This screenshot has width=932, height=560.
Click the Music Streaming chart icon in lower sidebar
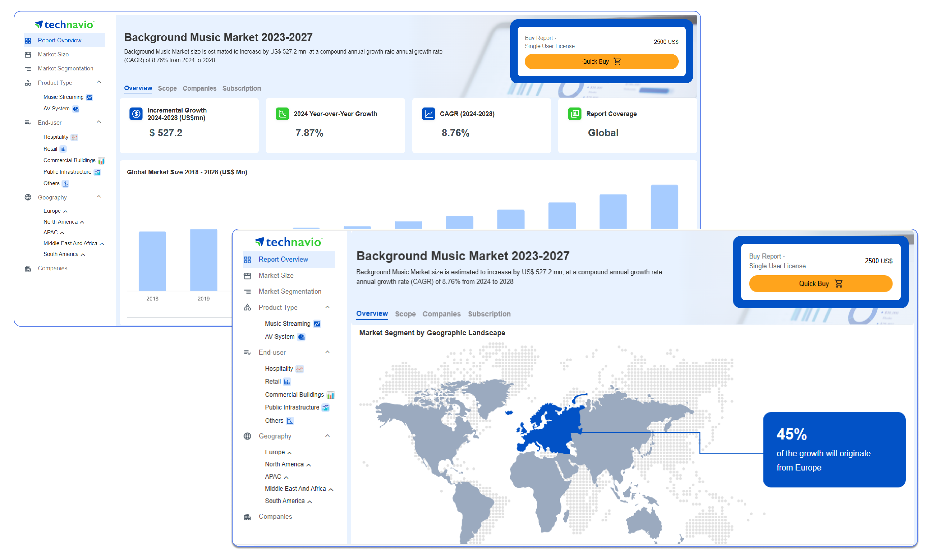[x=317, y=324]
